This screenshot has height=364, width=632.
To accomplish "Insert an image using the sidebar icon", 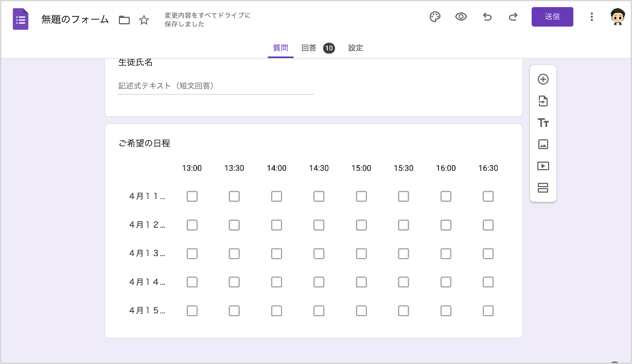I will (543, 144).
